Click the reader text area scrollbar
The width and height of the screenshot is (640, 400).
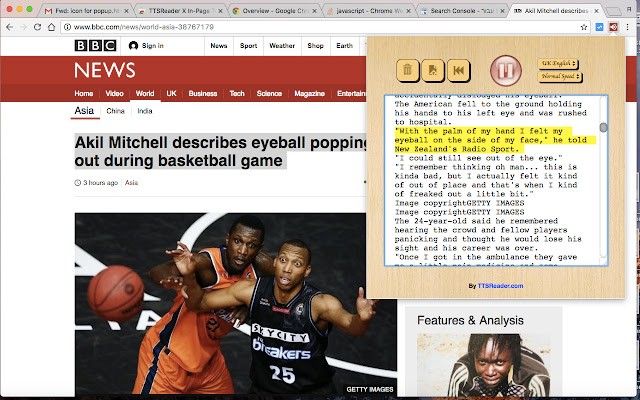point(603,127)
